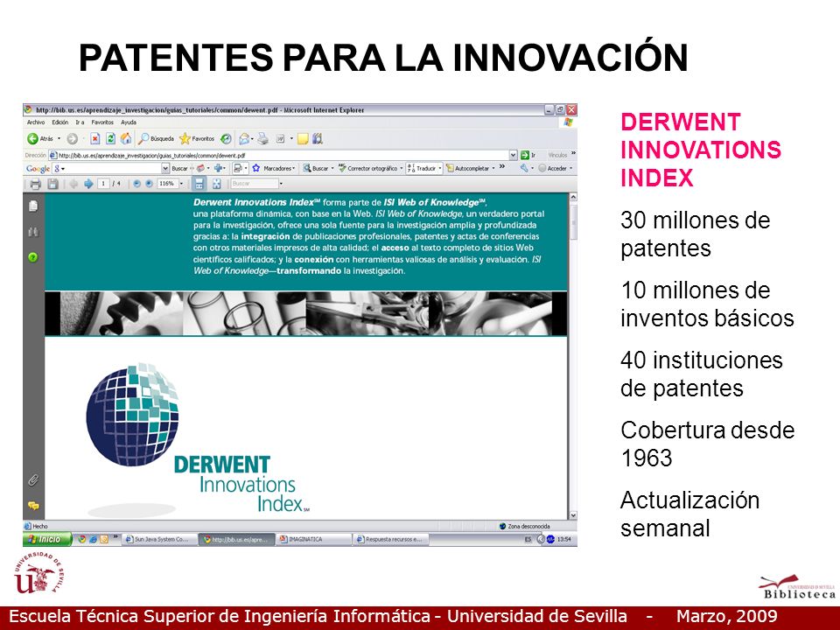Click the Google toolbar search box
Image resolution: width=840 pixels, height=630 pixels.
point(107,168)
